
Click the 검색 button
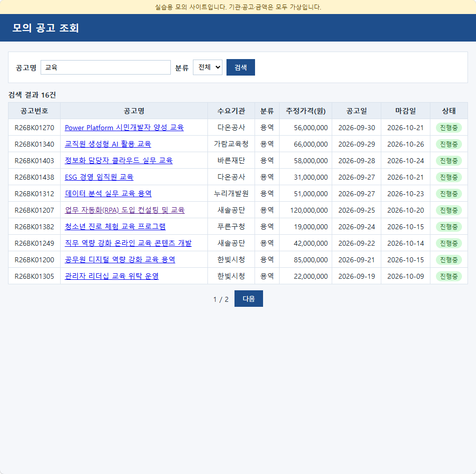click(241, 68)
